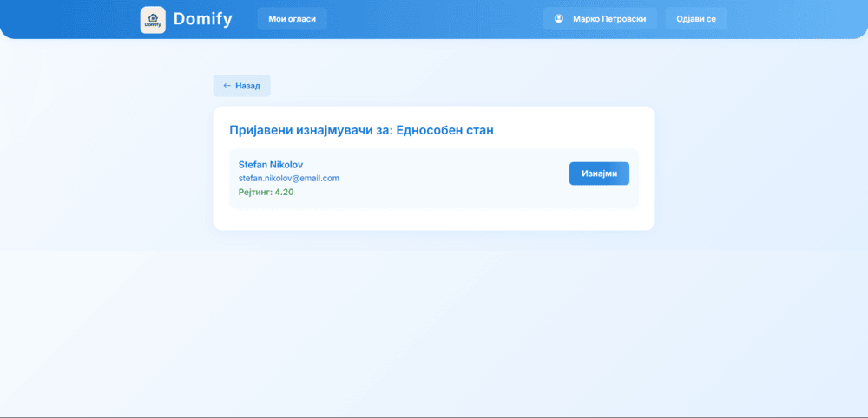868x418 pixels.
Task: Click the Domify brand name text
Action: pyautogui.click(x=202, y=19)
